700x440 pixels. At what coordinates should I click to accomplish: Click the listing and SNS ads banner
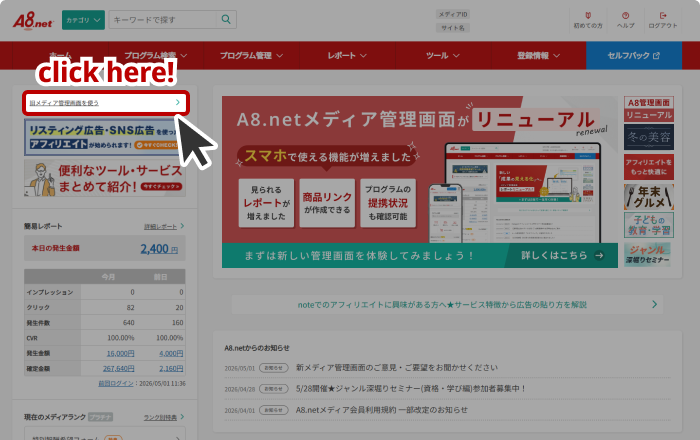(104, 137)
